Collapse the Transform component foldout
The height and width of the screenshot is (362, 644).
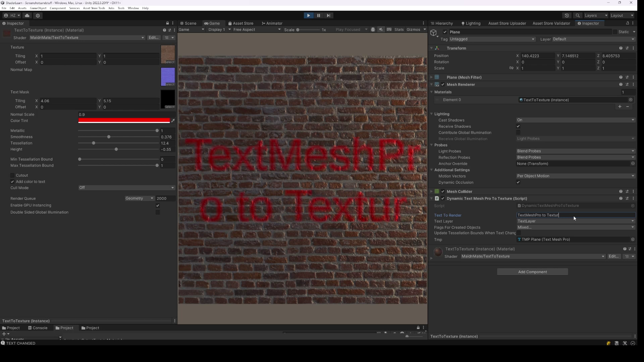431,48
